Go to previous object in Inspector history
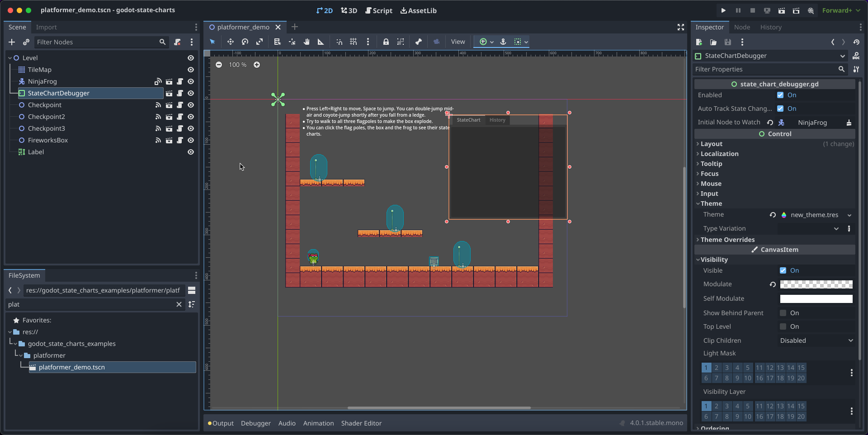The image size is (868, 435). point(833,42)
